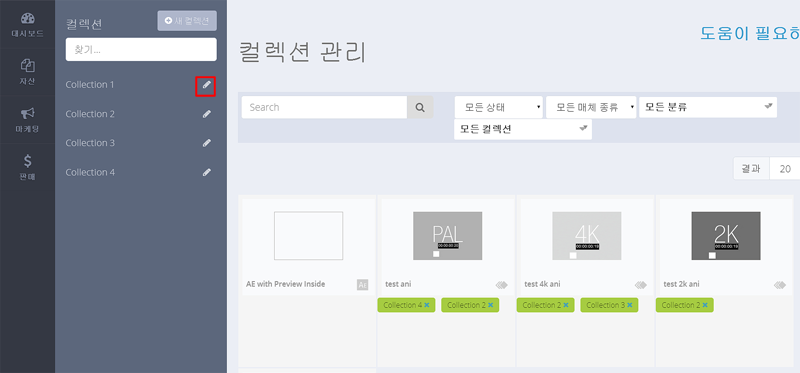
Task: Select Collection 4 in the sidebar
Action: click(90, 172)
